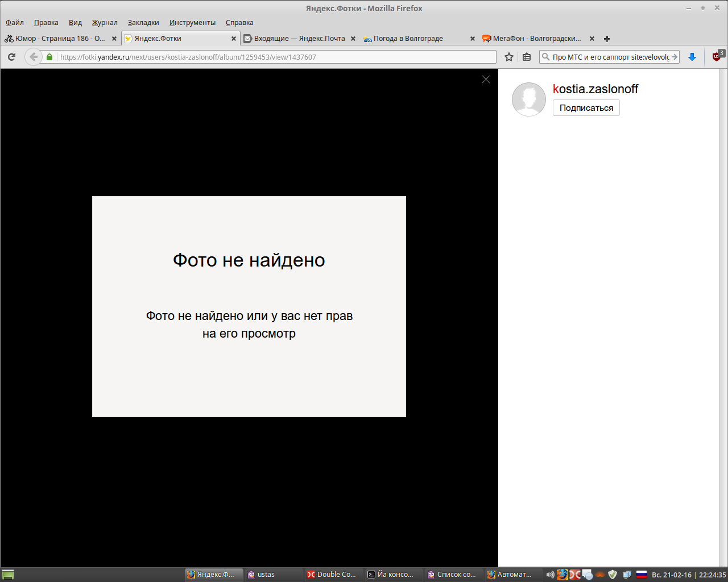
Task: Show bookmarks list icon
Action: 527,57
